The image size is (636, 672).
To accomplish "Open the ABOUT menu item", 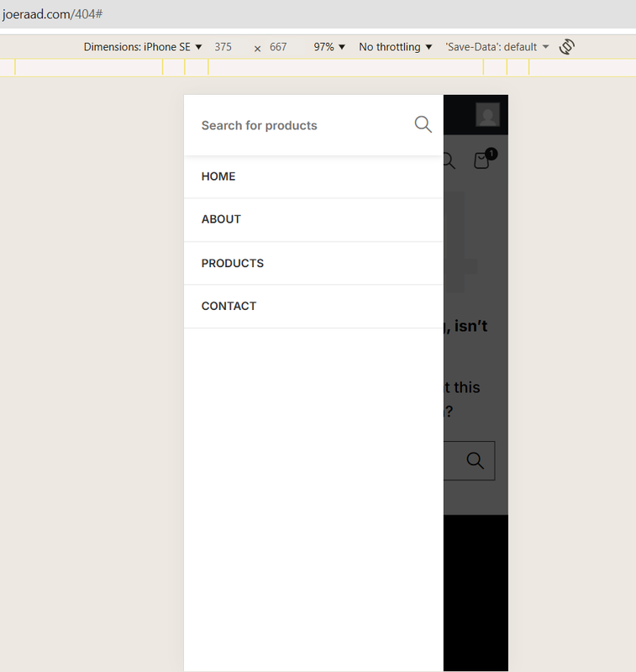I will 313,219.
